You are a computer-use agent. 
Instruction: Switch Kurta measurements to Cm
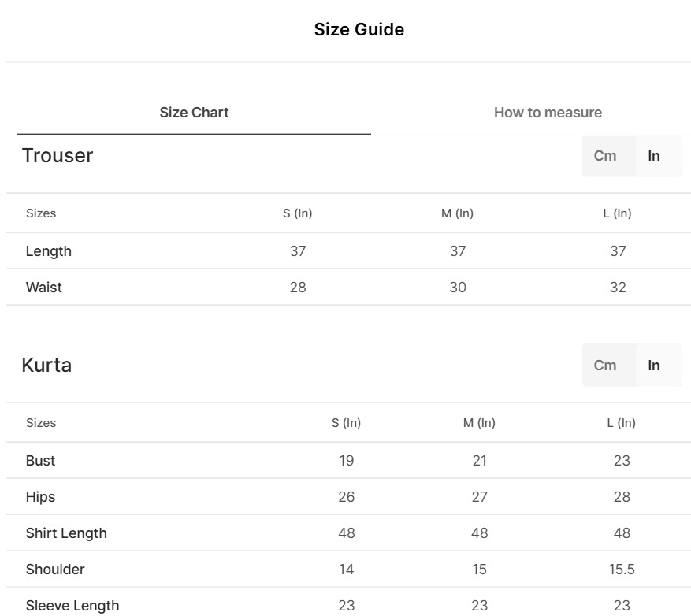pos(605,366)
